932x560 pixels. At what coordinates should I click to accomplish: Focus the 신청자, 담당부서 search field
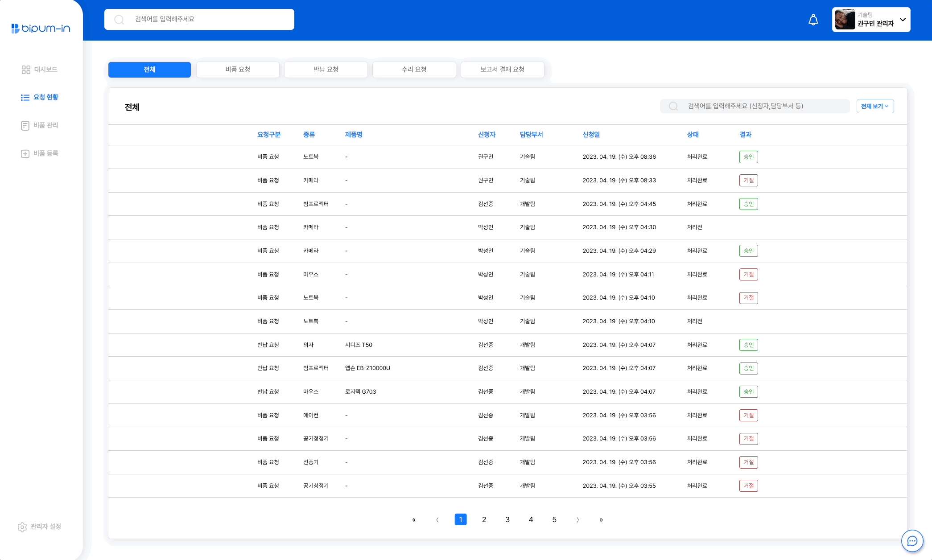point(755,106)
